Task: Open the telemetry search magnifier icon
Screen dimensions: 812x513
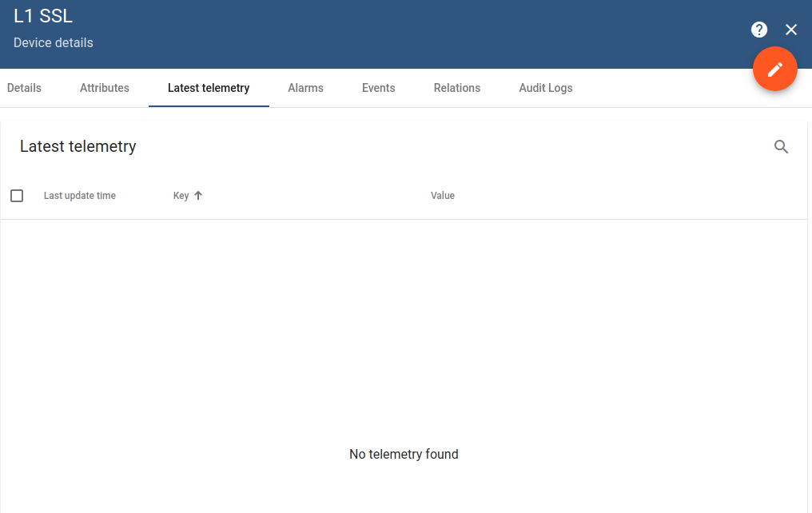Action: pos(781,147)
